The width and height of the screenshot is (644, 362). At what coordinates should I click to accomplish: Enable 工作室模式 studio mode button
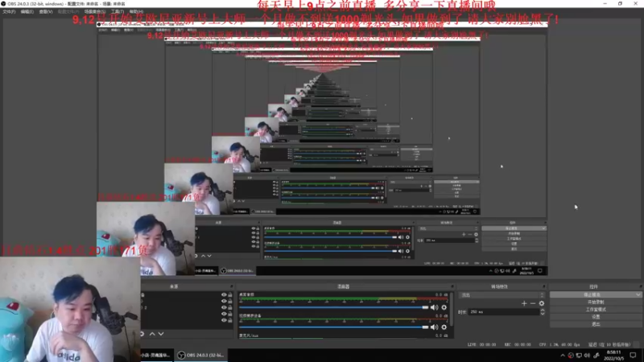(x=596, y=310)
